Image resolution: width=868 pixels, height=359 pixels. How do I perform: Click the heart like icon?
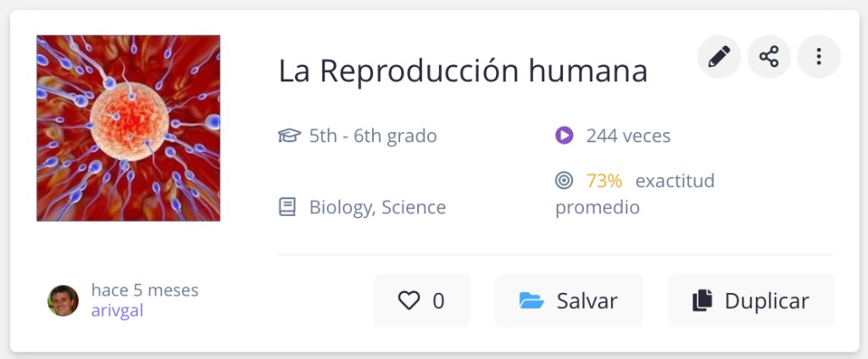(x=409, y=301)
